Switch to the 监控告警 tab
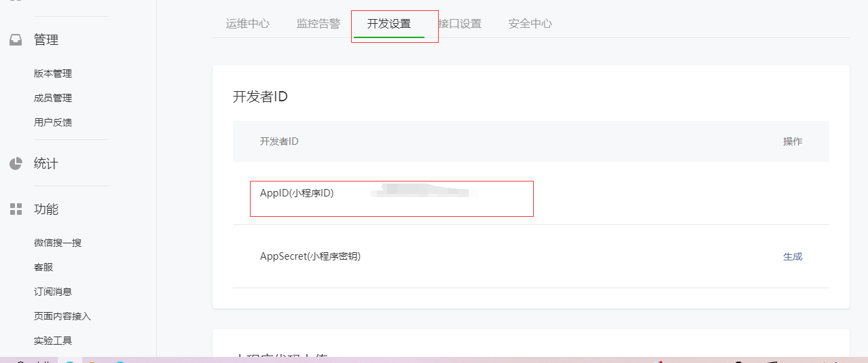The height and width of the screenshot is (363, 868). coord(319,24)
